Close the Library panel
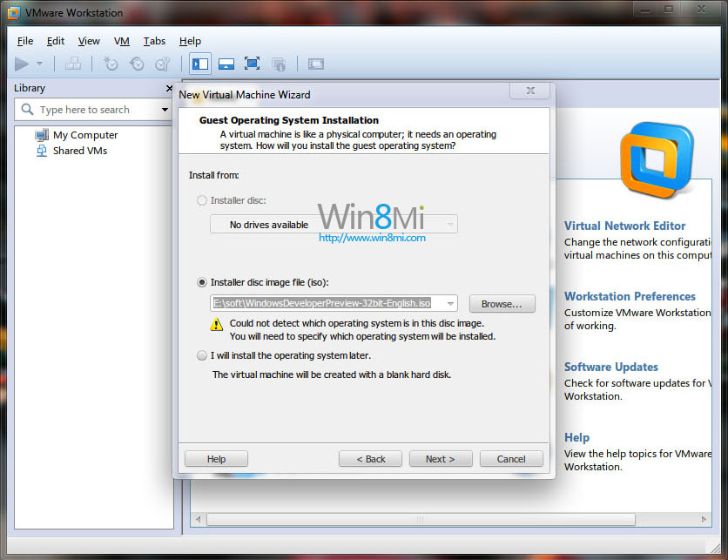 tap(169, 88)
